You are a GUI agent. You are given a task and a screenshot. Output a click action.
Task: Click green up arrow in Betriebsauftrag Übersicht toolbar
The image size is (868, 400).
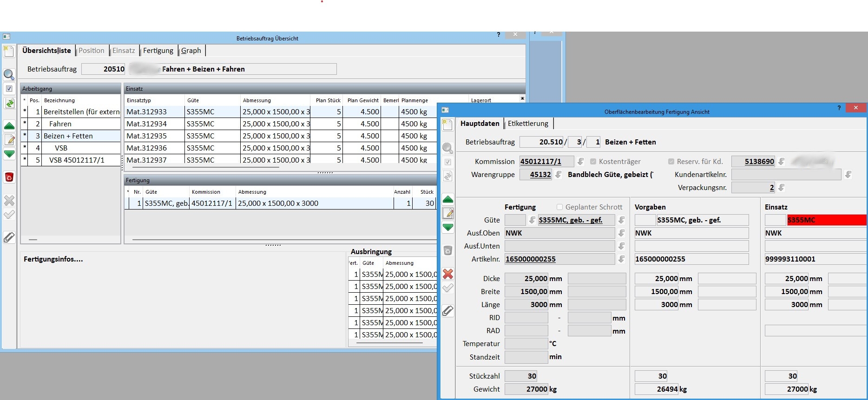[x=9, y=126]
